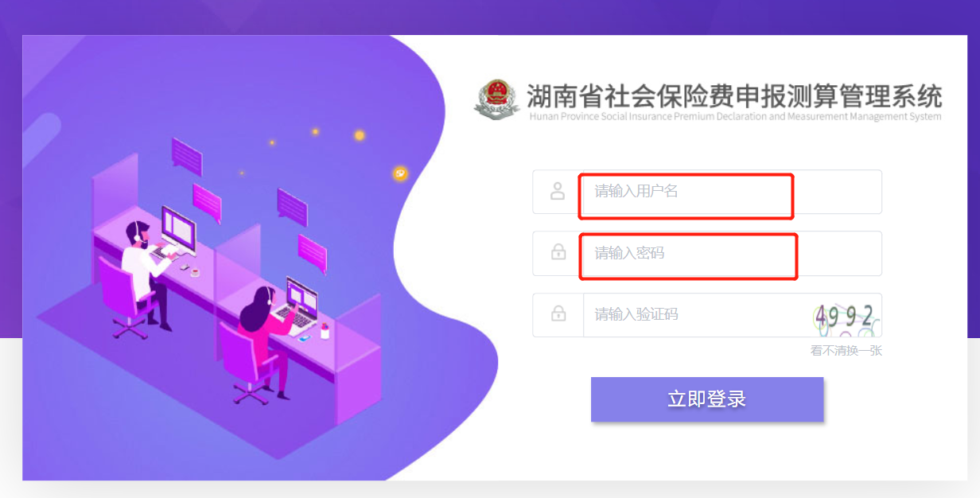Refresh the 4992 captcha image
980x498 pixels.
845,317
